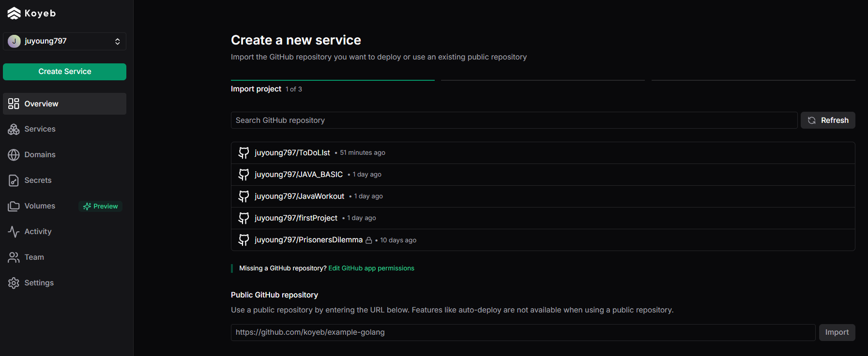The width and height of the screenshot is (868, 356).
Task: Click GitHub icon beside juyoung797/JAVA_BASIC
Action: point(244,175)
